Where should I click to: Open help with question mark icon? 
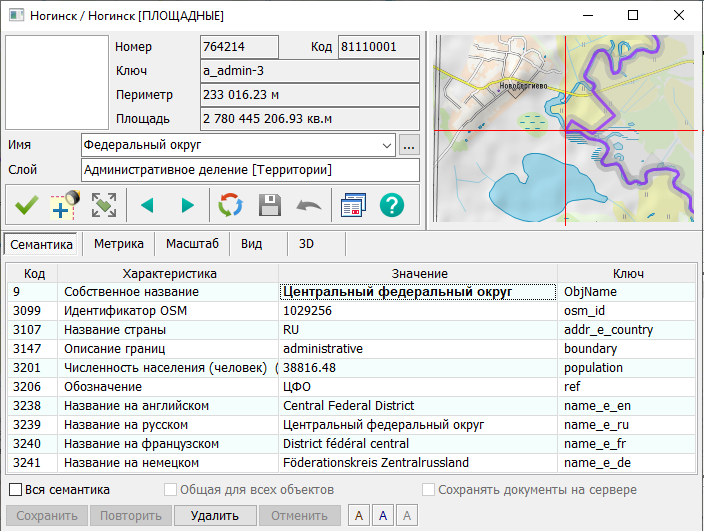[392, 206]
